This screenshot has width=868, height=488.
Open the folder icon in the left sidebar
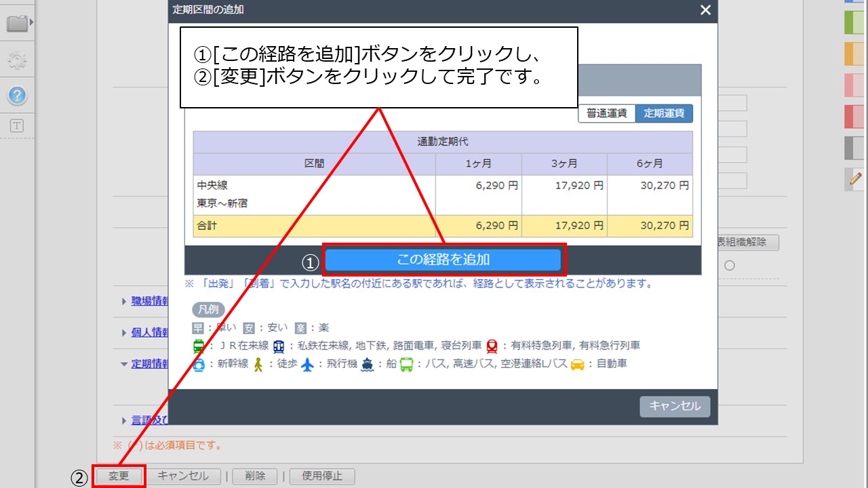(17, 22)
